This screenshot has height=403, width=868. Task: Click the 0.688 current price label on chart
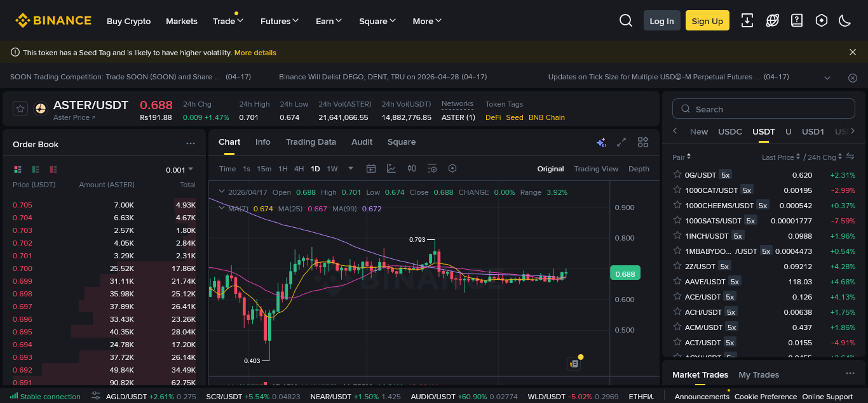(x=625, y=274)
